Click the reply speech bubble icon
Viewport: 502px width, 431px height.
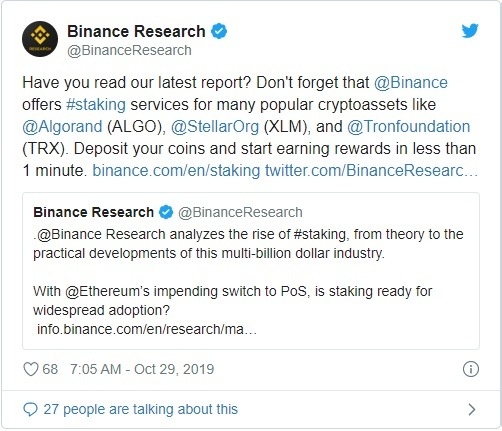tap(30, 409)
